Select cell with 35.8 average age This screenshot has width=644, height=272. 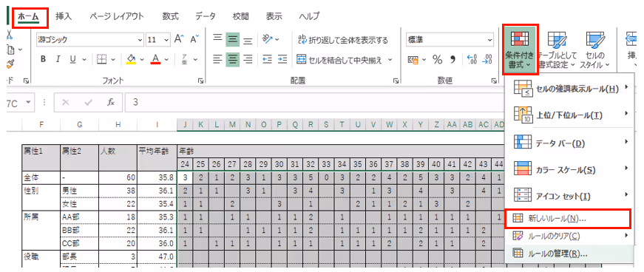(157, 177)
